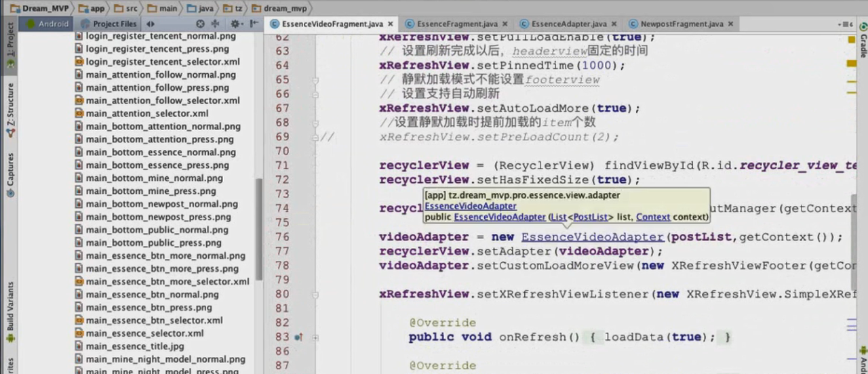
Task: Click EssenceVideoAdapter link in popup
Action: (471, 206)
